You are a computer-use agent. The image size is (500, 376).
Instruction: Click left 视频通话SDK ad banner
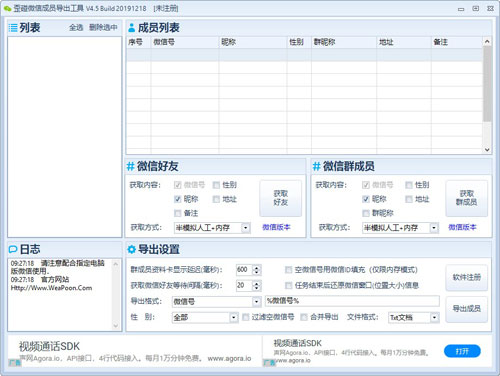point(135,352)
